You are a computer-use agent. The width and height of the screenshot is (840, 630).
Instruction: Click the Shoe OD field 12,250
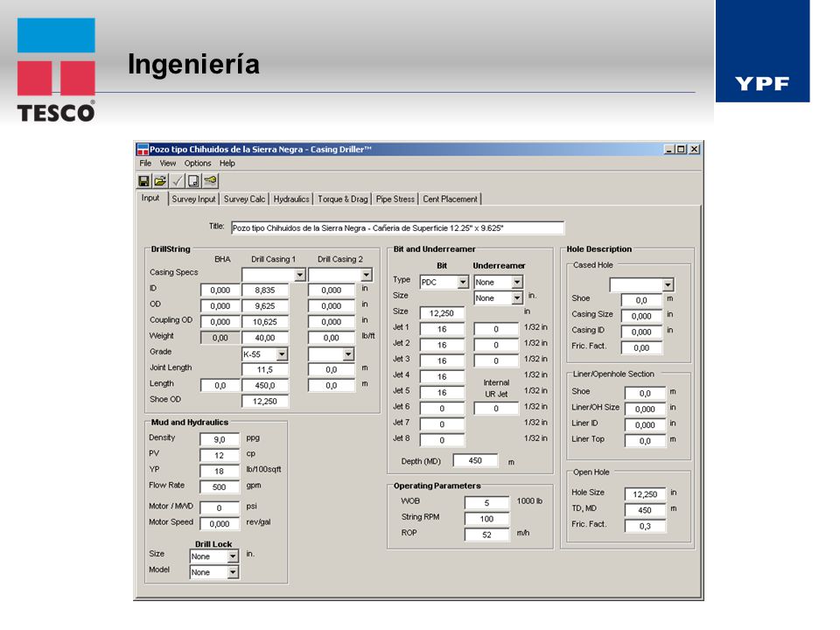point(264,402)
